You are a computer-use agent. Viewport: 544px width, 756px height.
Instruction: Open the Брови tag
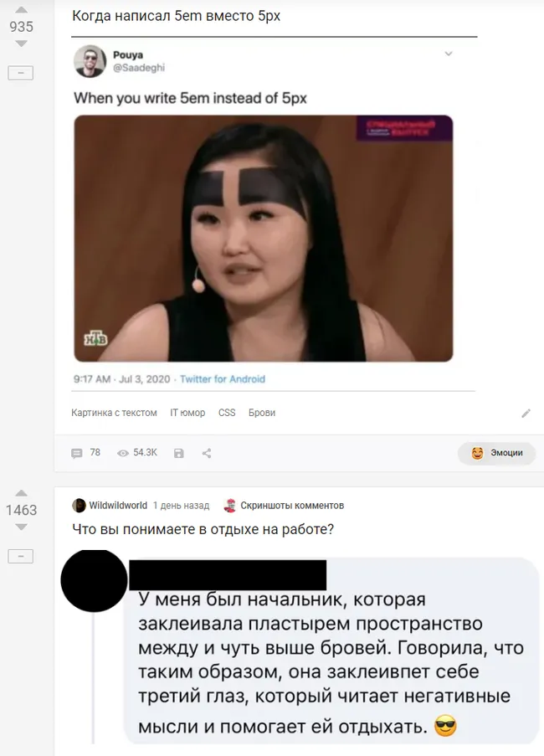pos(262,413)
